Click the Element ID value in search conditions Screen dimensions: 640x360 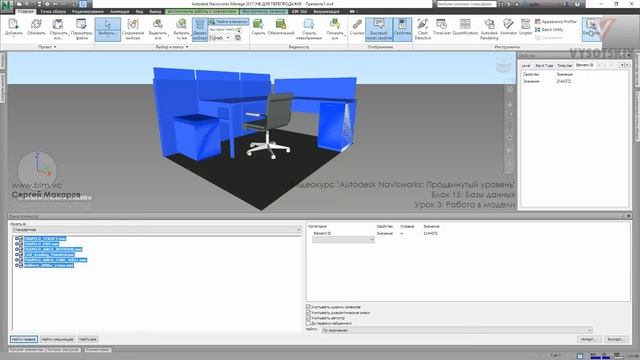pos(431,233)
